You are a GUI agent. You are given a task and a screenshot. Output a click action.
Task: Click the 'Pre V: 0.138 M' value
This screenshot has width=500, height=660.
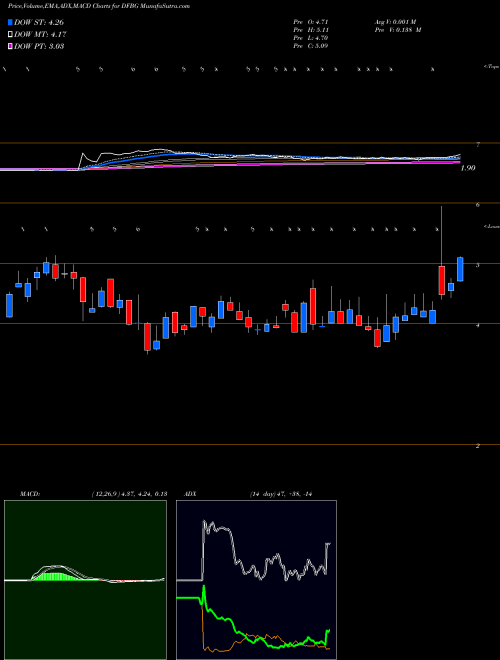pyautogui.click(x=397, y=30)
